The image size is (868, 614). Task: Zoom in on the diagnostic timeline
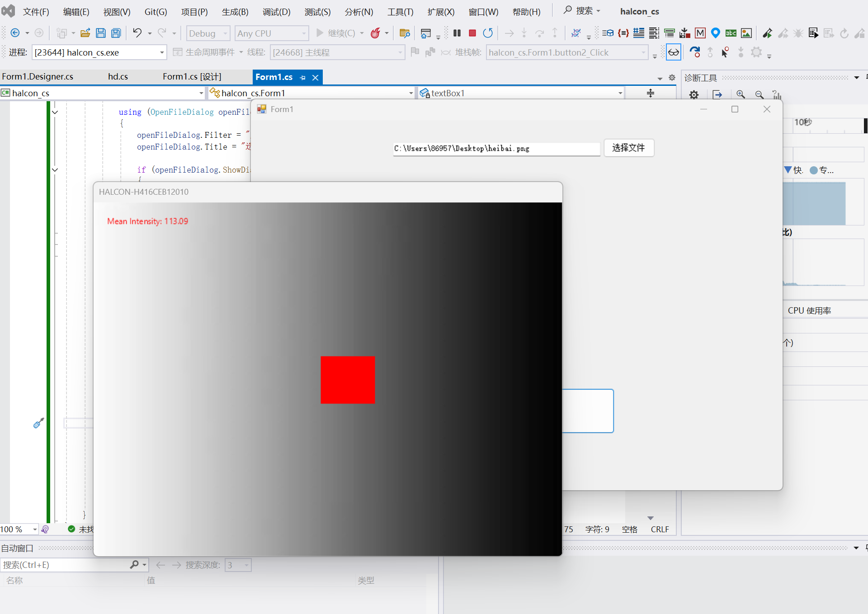point(741,94)
